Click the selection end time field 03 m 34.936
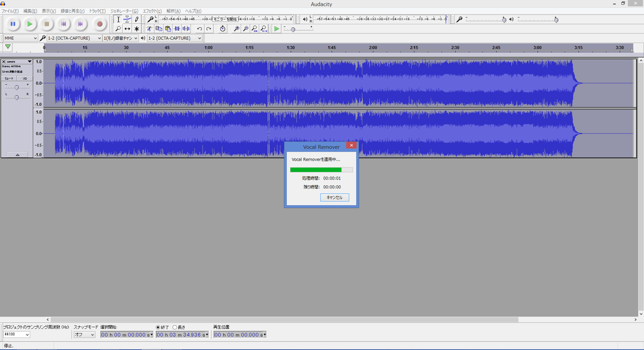This screenshot has width=644, height=350. click(x=182, y=335)
